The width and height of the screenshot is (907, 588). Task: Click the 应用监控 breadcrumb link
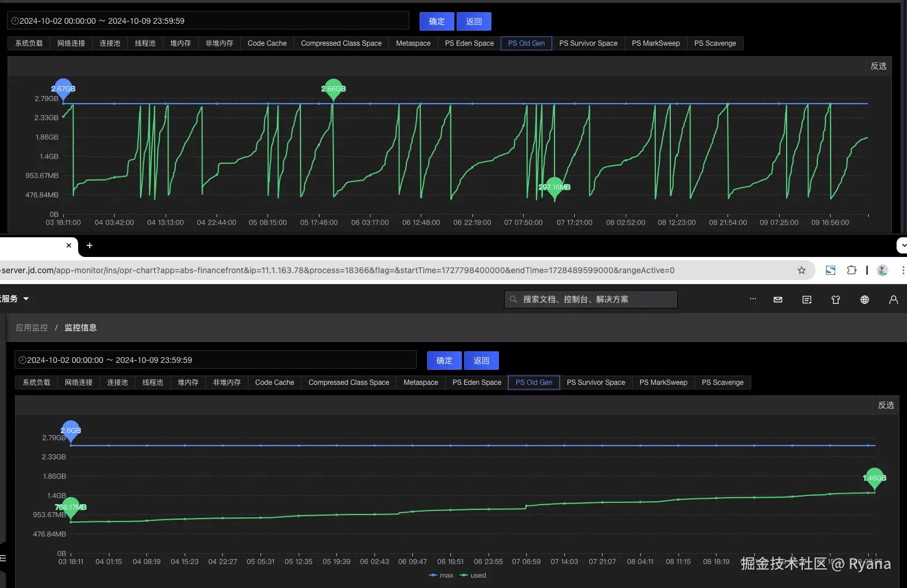tap(32, 328)
